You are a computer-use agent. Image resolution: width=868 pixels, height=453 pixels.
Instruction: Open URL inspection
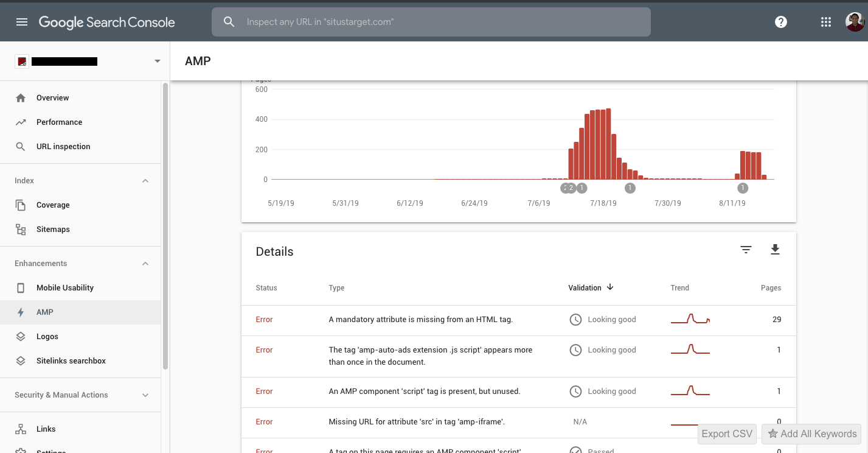[80, 147]
